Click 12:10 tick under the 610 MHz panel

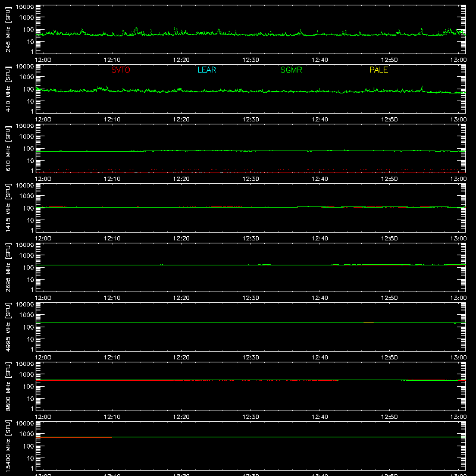coord(112,179)
